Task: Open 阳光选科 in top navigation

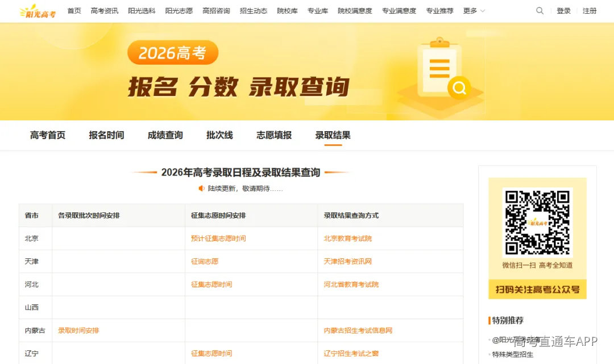Action: point(142,11)
